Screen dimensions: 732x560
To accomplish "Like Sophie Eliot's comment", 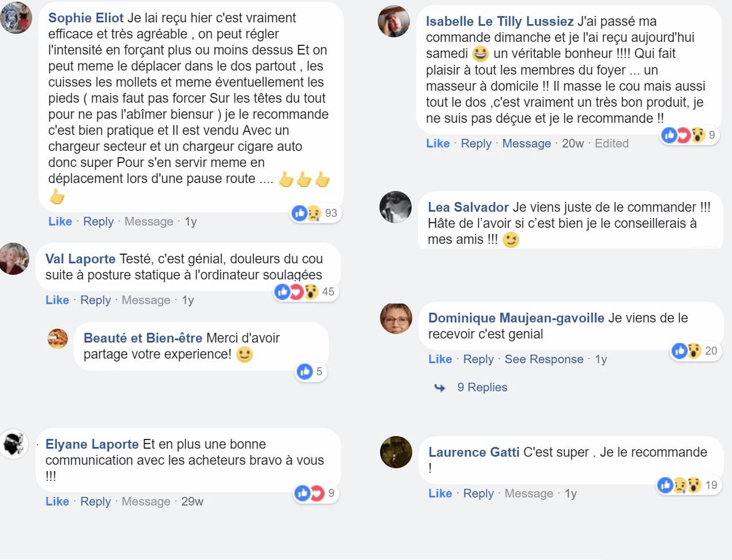I will [60, 221].
